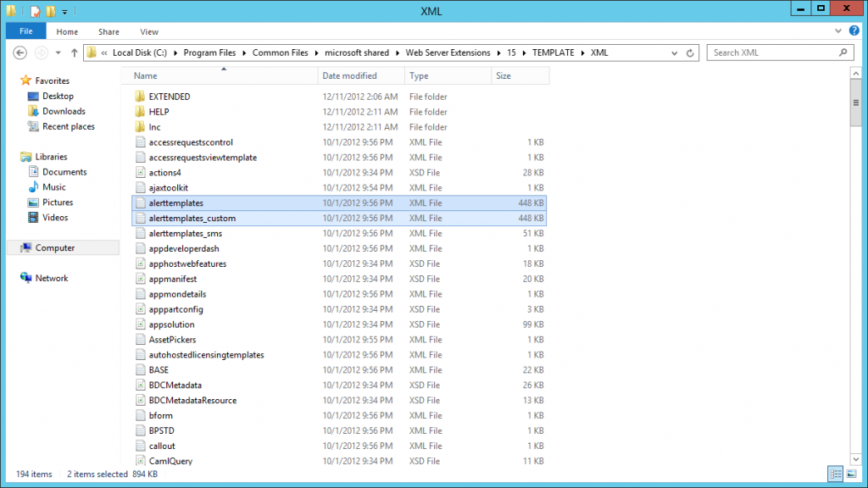Select the appsolution file
The height and width of the screenshot is (488, 868).
339,324
